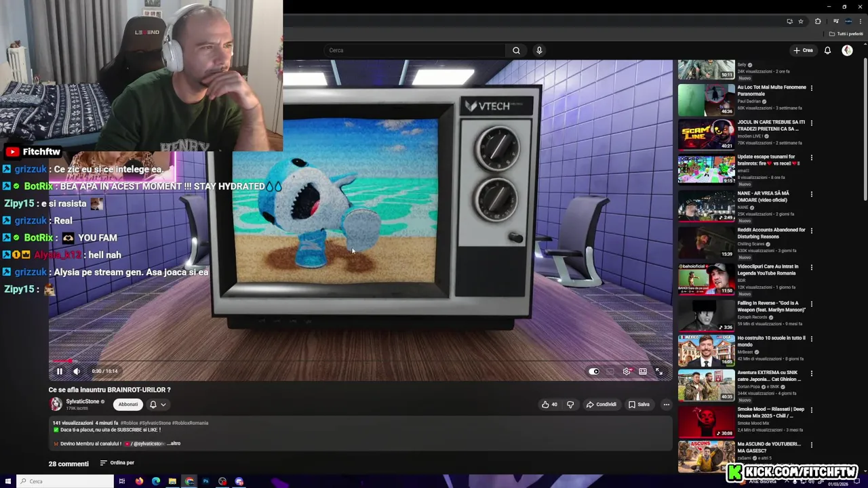Image resolution: width=868 pixels, height=488 pixels.
Task: Seek using the red video progress bar
Action: [x=361, y=361]
